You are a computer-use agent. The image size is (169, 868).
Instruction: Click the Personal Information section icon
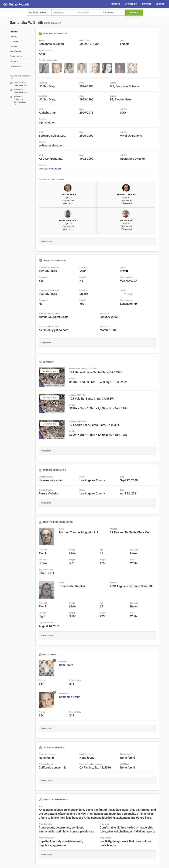coord(41,34)
